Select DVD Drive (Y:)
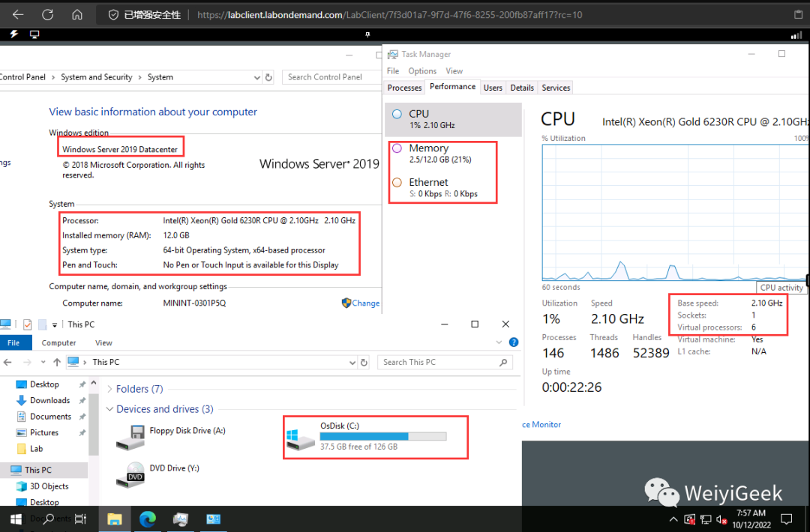This screenshot has width=810, height=532. click(158, 475)
